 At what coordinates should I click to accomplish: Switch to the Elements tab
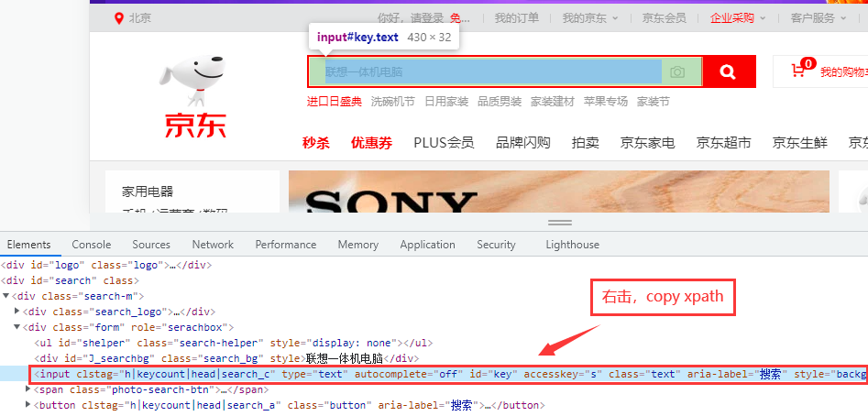(x=28, y=245)
